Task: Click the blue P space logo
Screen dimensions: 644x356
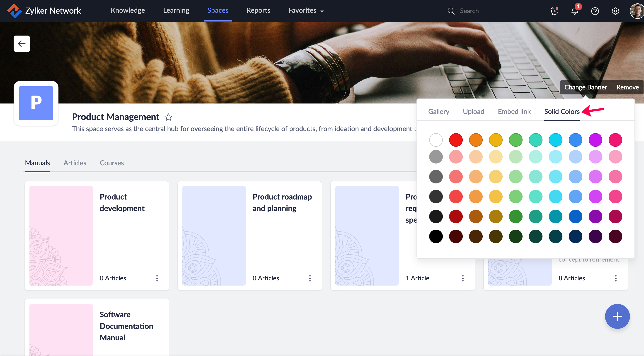Action: click(x=36, y=103)
